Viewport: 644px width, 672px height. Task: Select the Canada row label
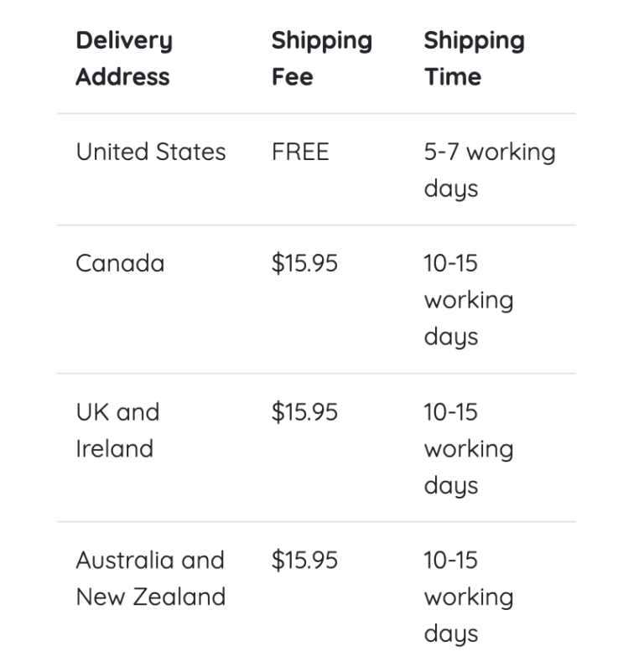tap(120, 264)
